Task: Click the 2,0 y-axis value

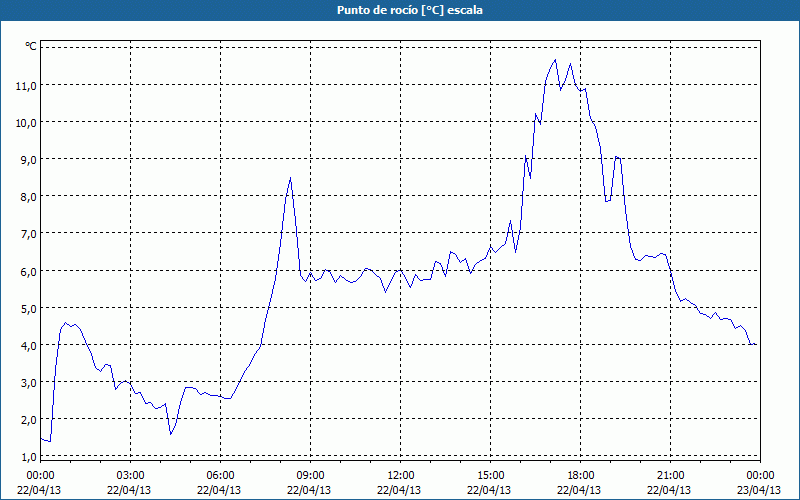Action: 28,420
